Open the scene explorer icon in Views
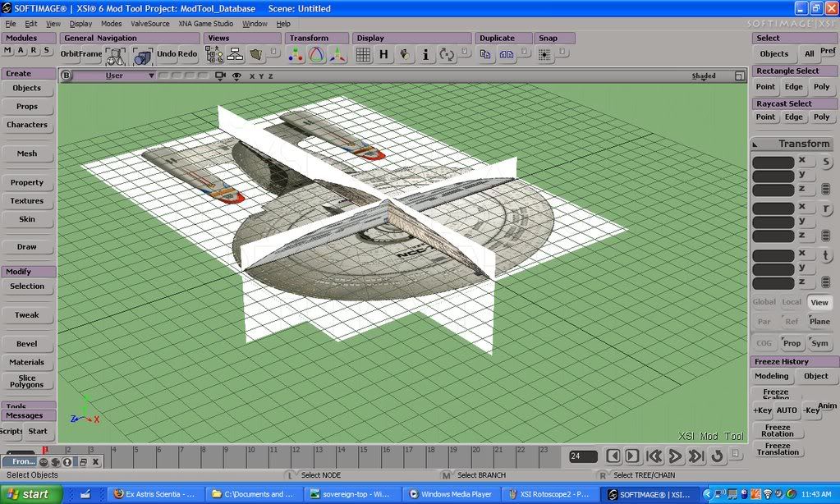Image resolution: width=840 pixels, height=504 pixels. coord(213,55)
